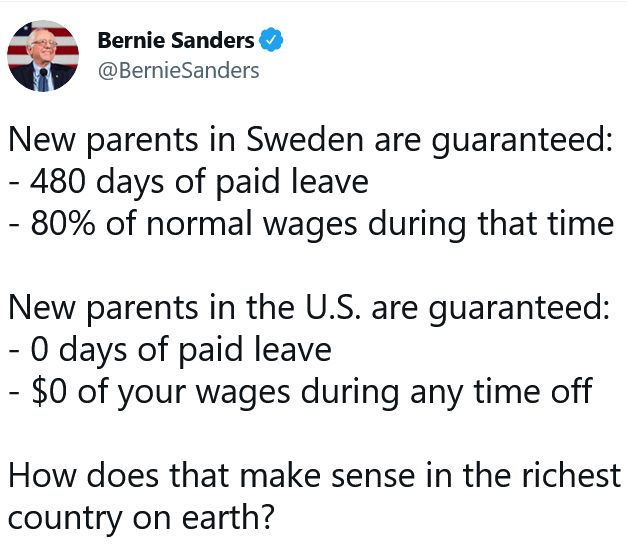Open the Bernie Sanders display name

pyautogui.click(x=176, y=41)
